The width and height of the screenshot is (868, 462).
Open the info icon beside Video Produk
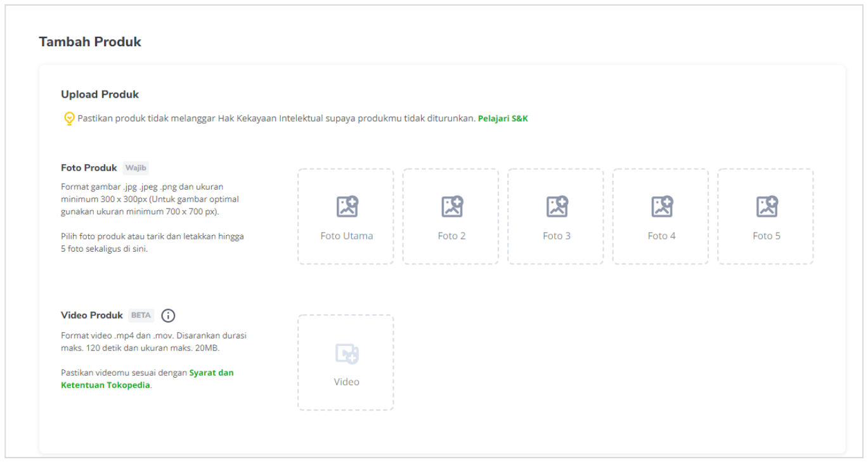tap(168, 316)
